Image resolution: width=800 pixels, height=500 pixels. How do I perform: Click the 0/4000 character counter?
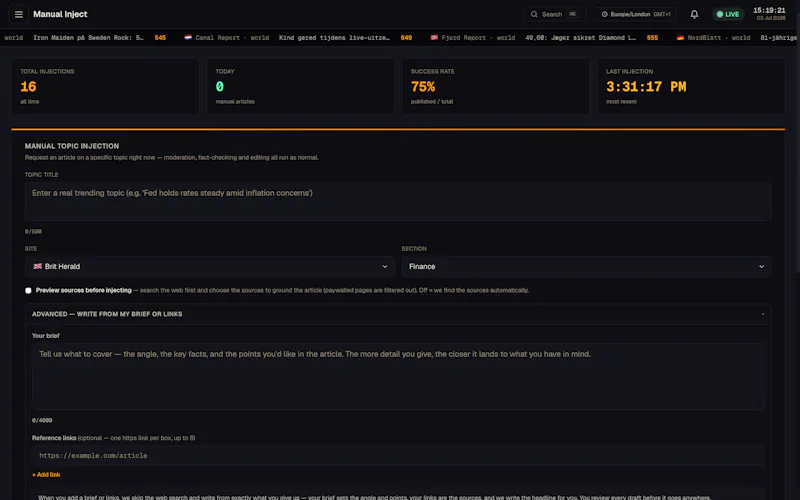42,420
